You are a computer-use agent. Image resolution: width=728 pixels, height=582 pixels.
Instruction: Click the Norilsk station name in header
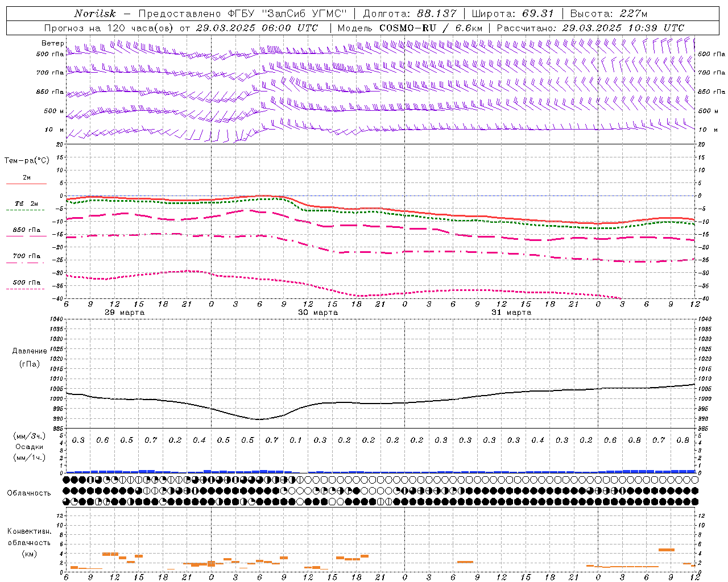click(94, 14)
